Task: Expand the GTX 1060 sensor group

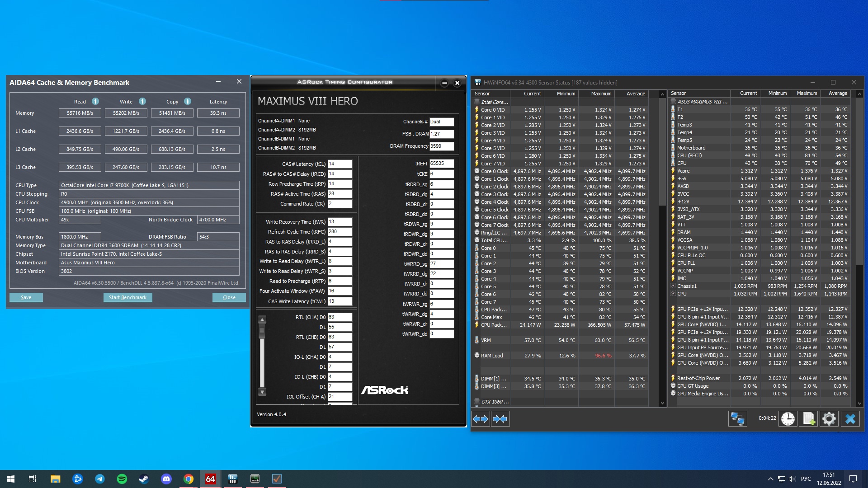Action: tap(494, 402)
